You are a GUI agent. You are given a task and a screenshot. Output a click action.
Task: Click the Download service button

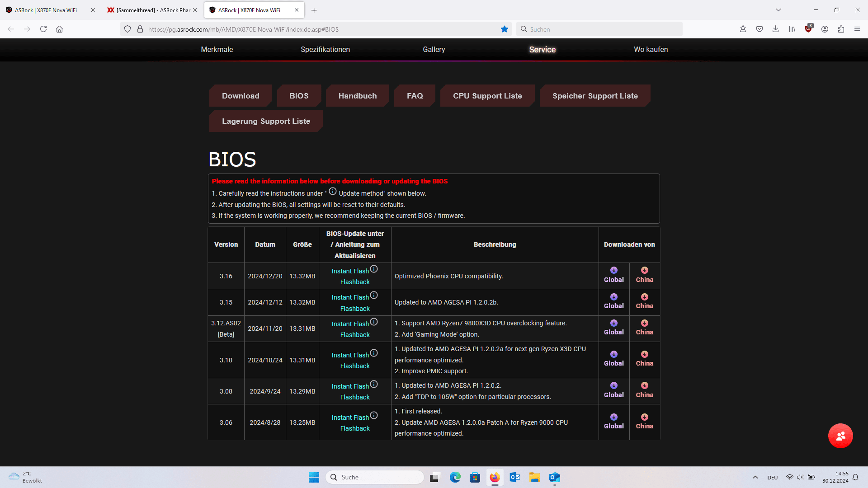(x=241, y=96)
